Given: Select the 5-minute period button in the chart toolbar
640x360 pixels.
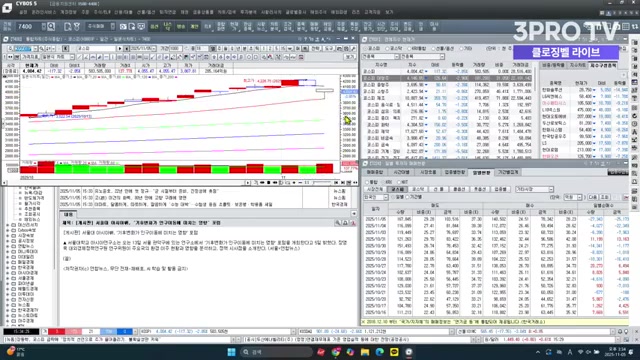Looking at the screenshot, I should tap(277, 49).
